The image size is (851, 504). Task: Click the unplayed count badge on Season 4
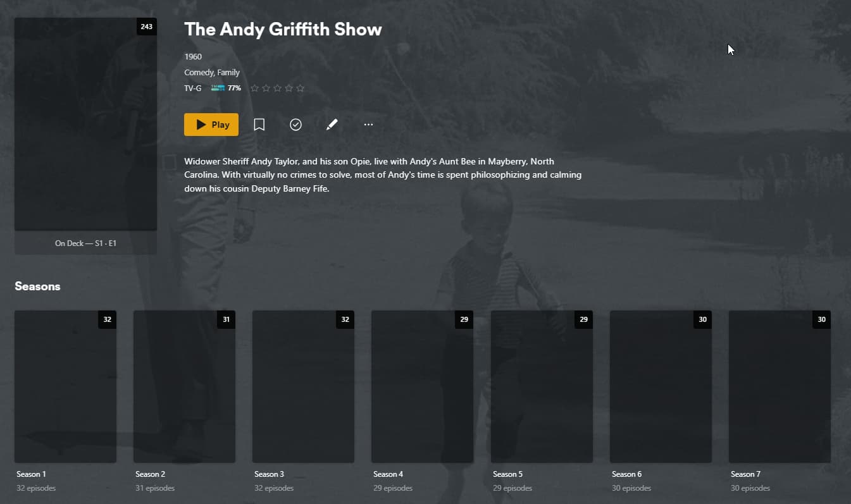coord(464,319)
